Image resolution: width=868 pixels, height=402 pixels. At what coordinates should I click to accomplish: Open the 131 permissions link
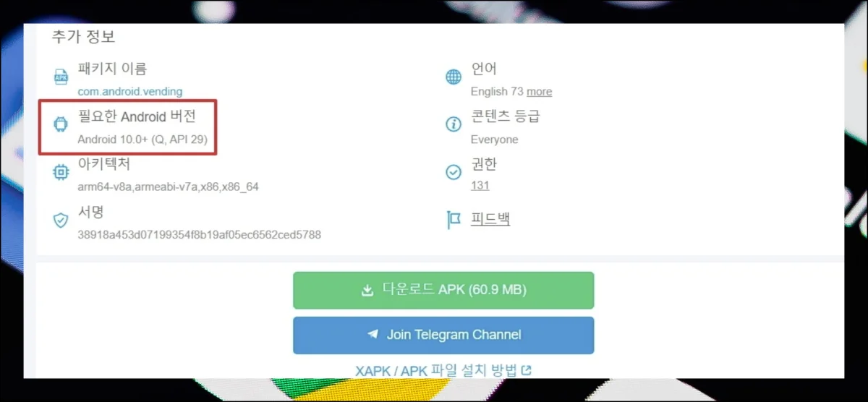point(480,186)
